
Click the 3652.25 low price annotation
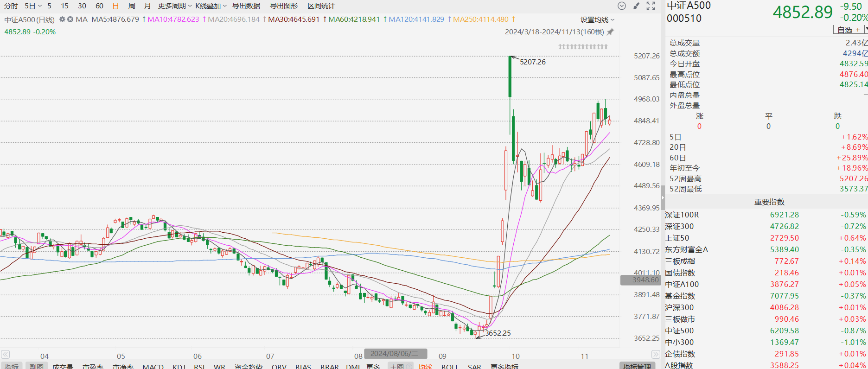[498, 333]
